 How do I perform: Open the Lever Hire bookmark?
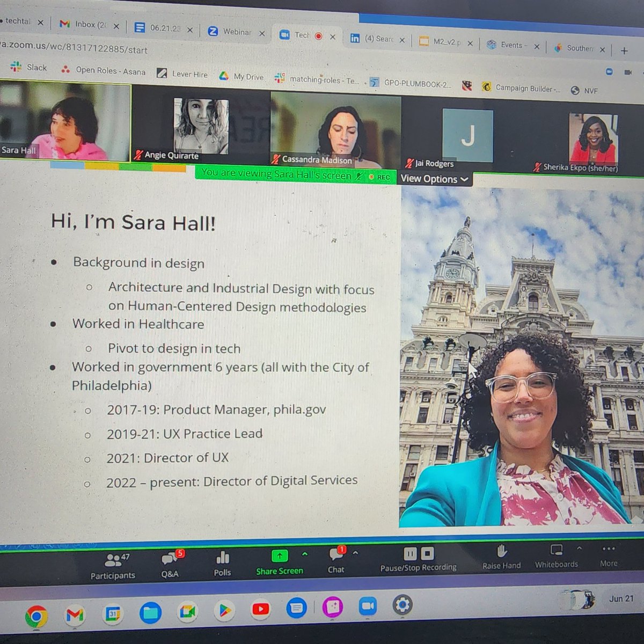189,74
